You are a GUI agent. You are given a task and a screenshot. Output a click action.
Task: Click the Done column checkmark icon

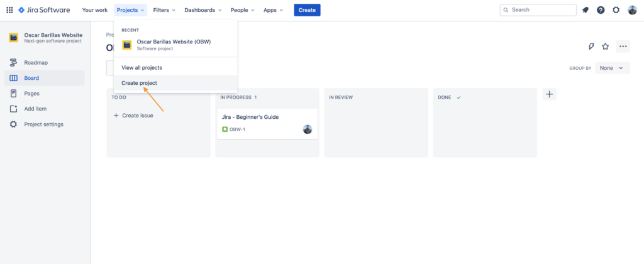click(x=458, y=97)
